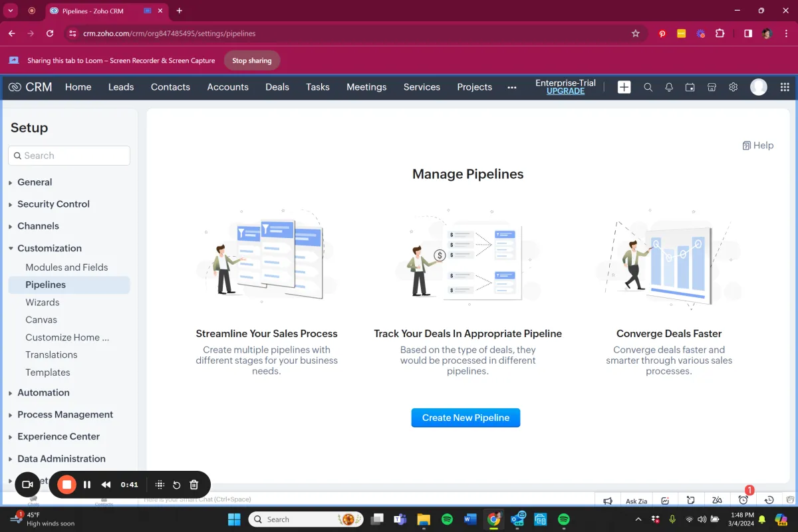The height and width of the screenshot is (532, 798).
Task: Open the Loom drag handle dots
Action: (160, 485)
